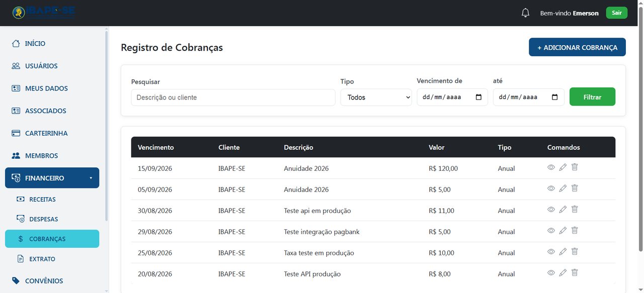
Task: Open MEMBROS in the sidebar
Action: [52, 156]
